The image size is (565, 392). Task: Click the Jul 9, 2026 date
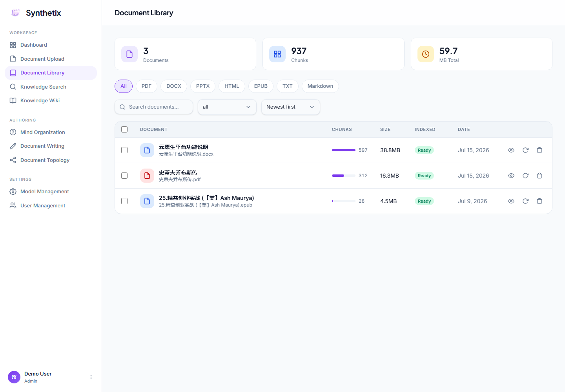pos(472,201)
